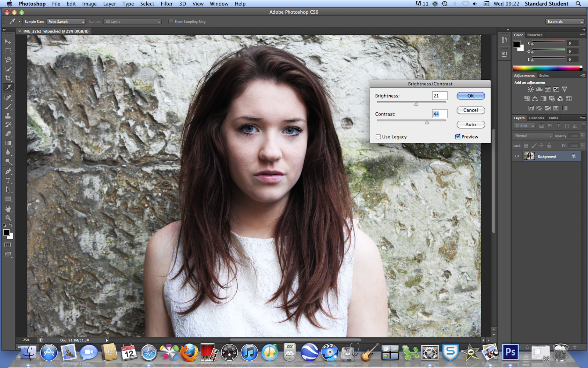Select the Eyedropper tool in toolbox
Viewport: 588px width, 368px height.
(x=8, y=87)
